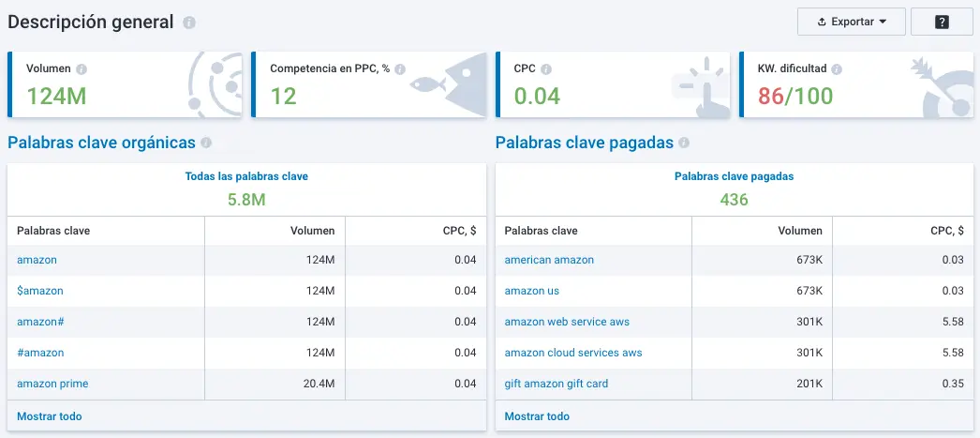Open the american amazon keyword link

(549, 260)
